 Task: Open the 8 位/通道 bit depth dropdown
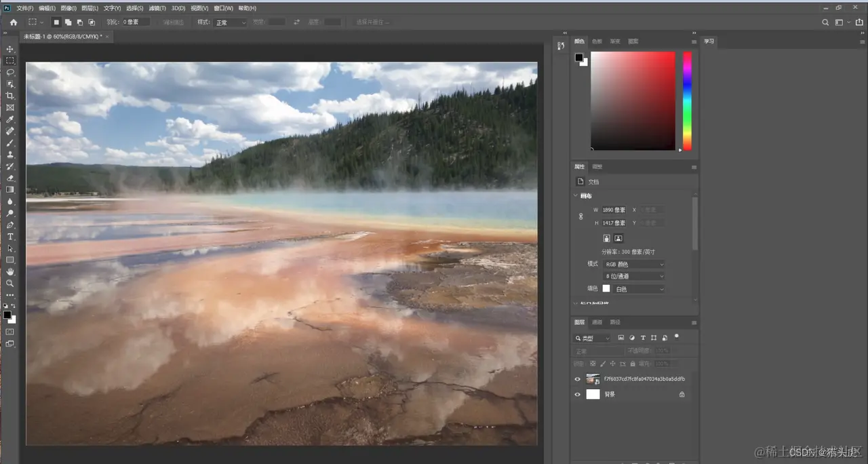[x=634, y=276]
